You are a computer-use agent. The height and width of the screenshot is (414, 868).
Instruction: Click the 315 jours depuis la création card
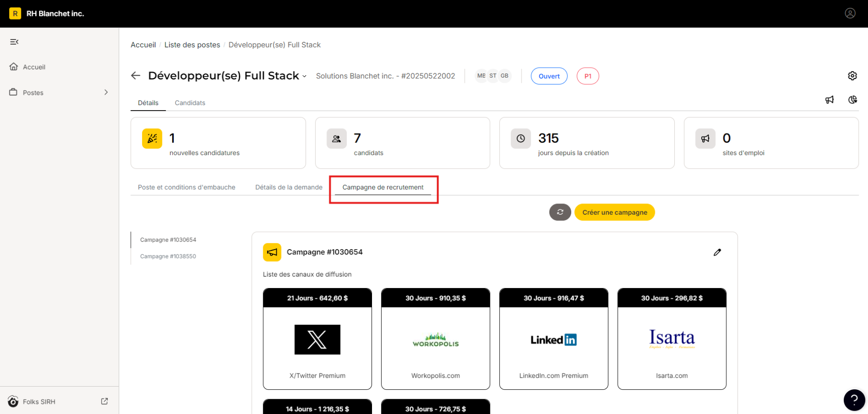587,143
